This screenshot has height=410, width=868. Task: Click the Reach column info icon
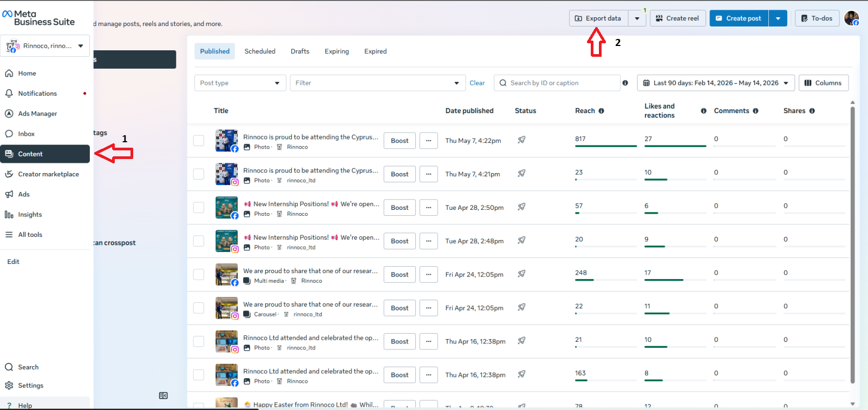[x=602, y=111]
